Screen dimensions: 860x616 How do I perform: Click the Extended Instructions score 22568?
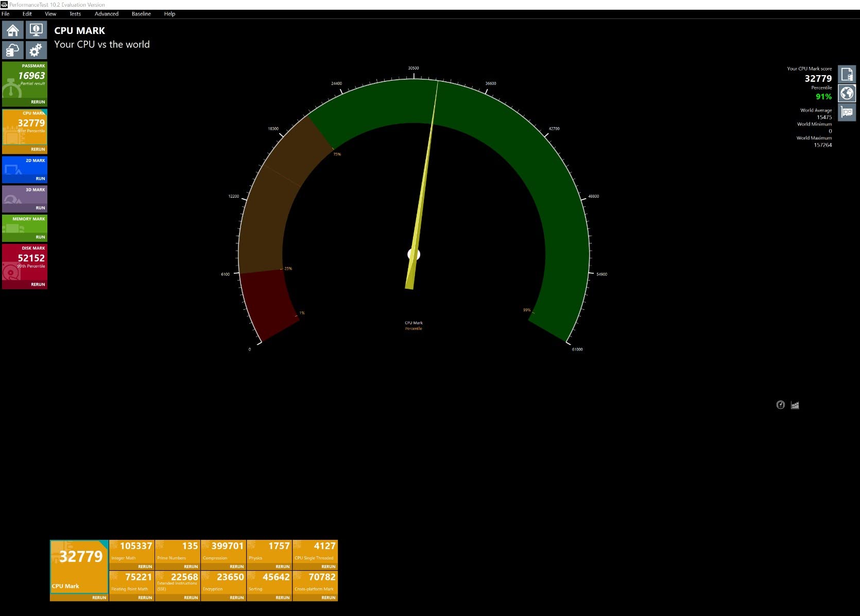tap(184, 577)
